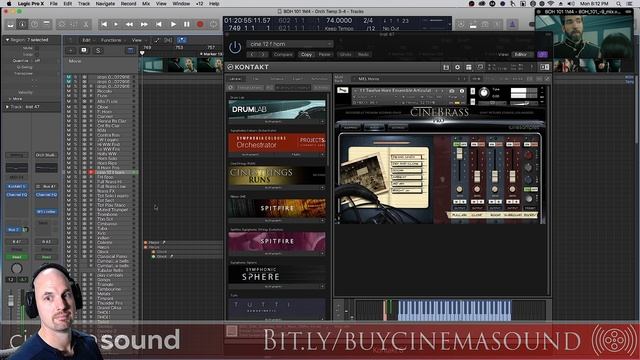
Task: Go to beginning with the transport button
Action: tap(104, 24)
